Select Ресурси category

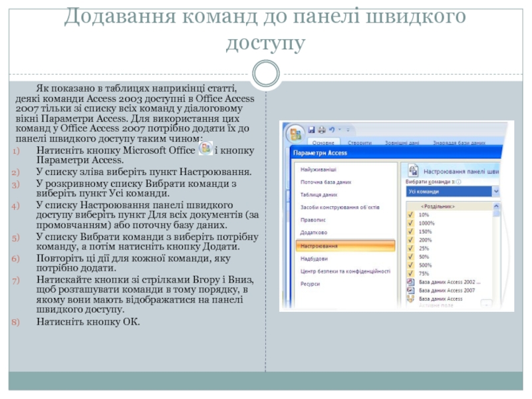pos(310,284)
